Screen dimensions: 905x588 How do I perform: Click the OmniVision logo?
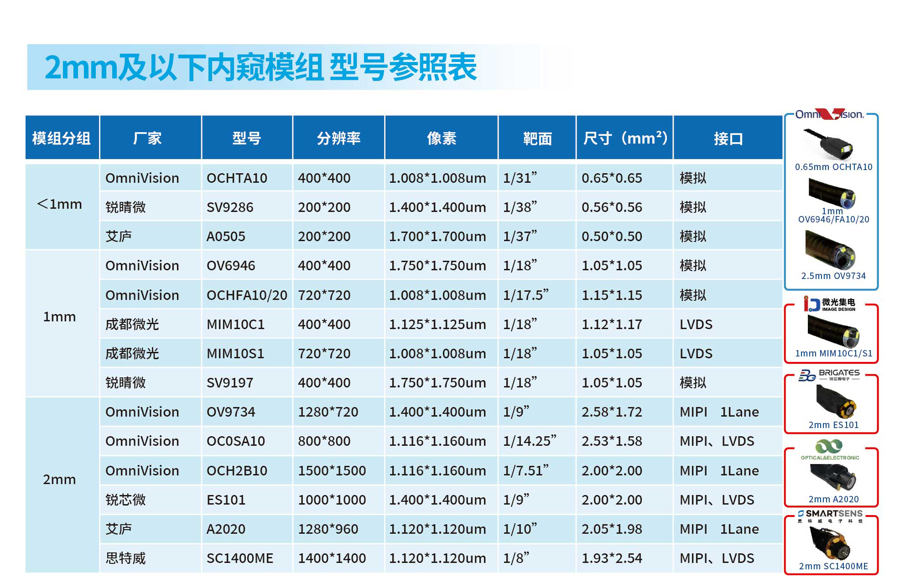click(829, 114)
